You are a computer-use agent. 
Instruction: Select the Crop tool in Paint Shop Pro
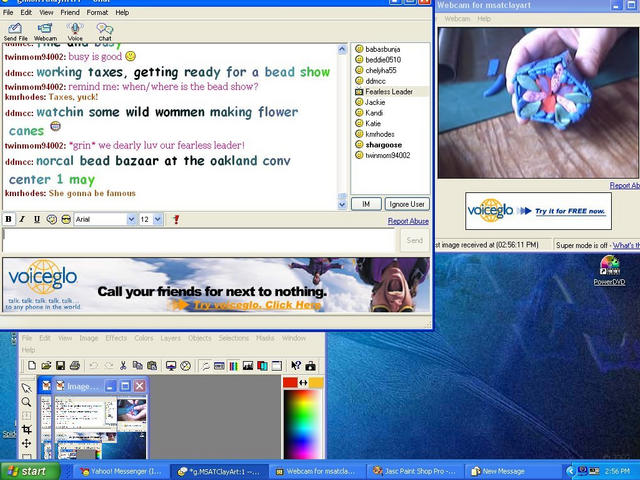(x=27, y=429)
